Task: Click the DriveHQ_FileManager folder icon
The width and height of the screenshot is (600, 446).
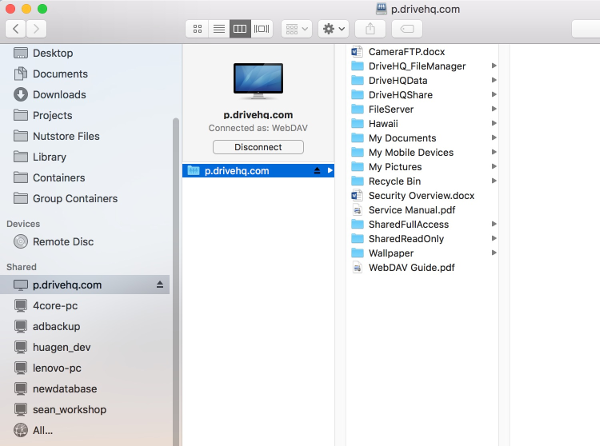Action: 357,66
